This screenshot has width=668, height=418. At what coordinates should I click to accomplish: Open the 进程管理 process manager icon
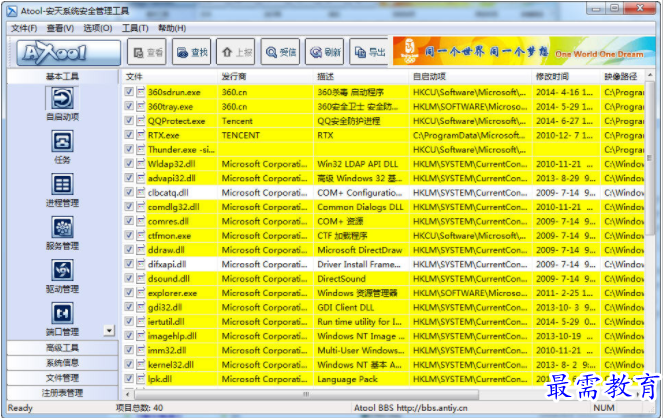coord(62,184)
